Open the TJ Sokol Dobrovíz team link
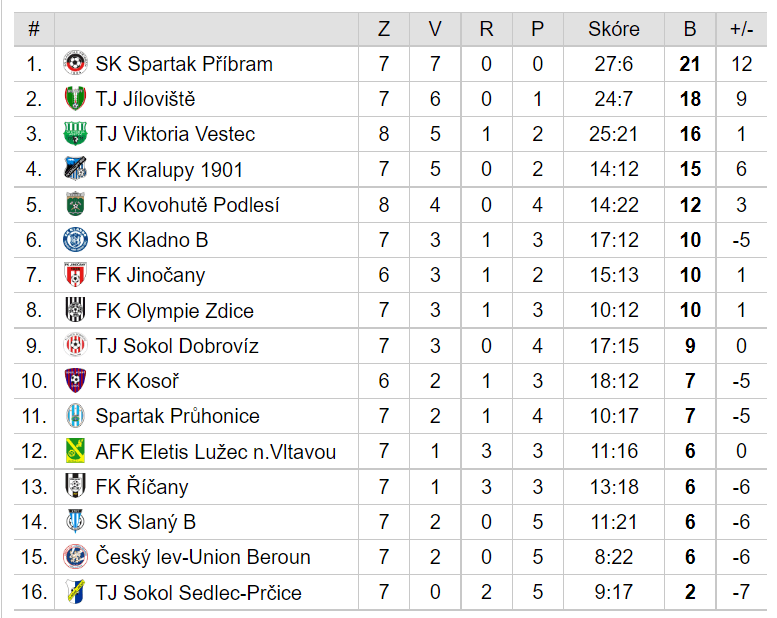The height and width of the screenshot is (618, 777). click(x=177, y=346)
